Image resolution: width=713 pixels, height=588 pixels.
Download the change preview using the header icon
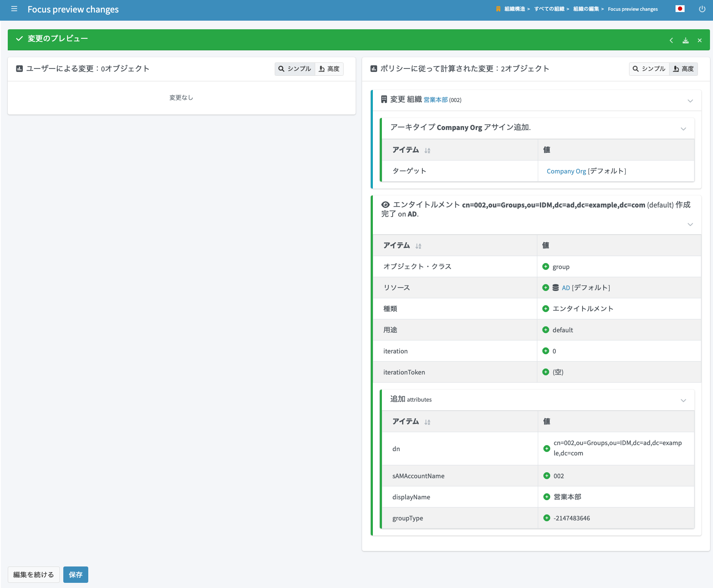pos(685,40)
